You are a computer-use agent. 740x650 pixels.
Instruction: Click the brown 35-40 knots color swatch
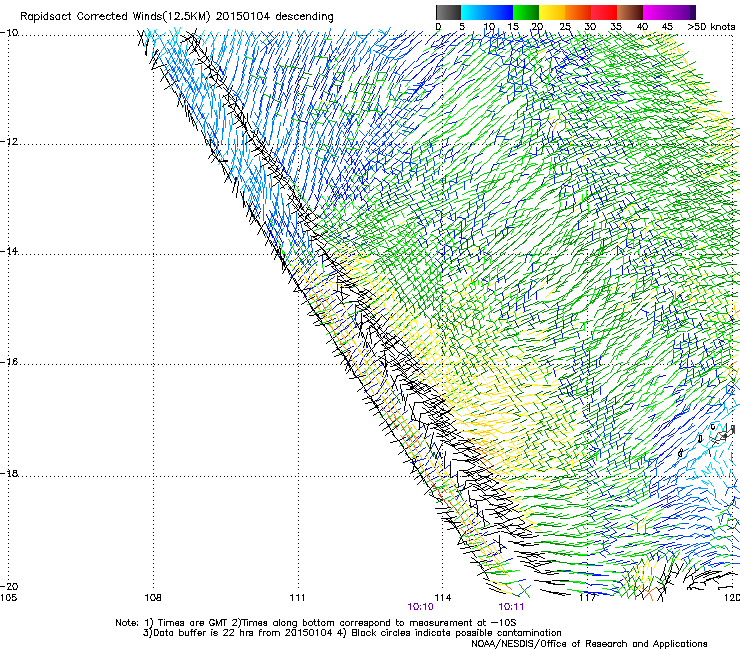point(630,12)
